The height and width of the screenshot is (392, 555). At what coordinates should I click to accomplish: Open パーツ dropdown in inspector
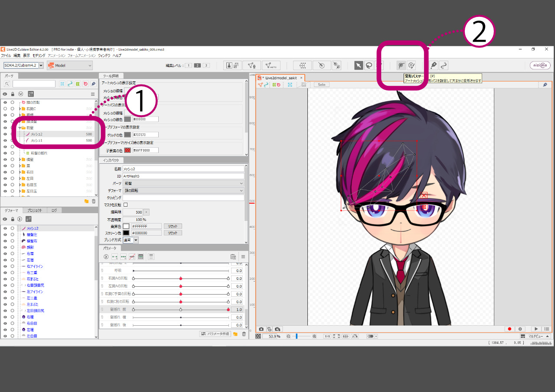tap(183, 183)
